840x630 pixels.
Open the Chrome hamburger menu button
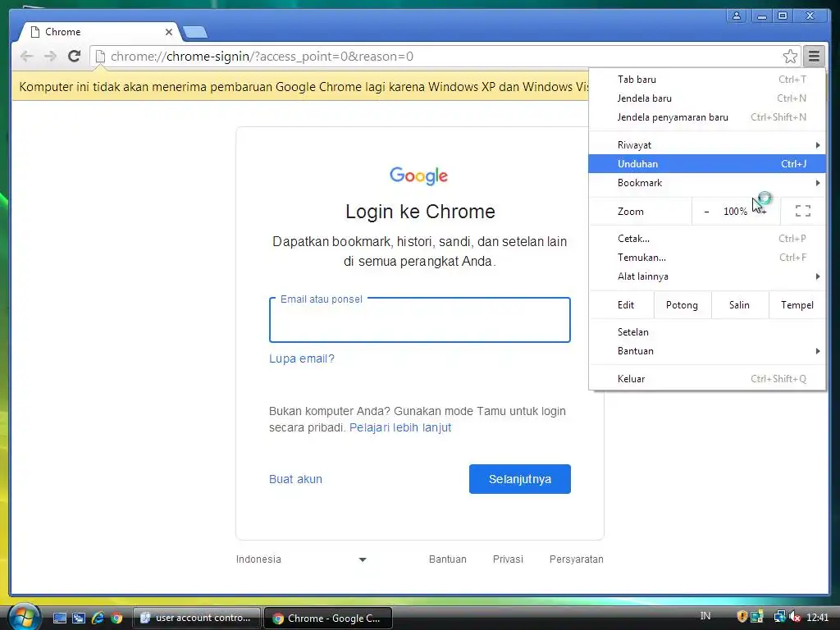pos(814,56)
